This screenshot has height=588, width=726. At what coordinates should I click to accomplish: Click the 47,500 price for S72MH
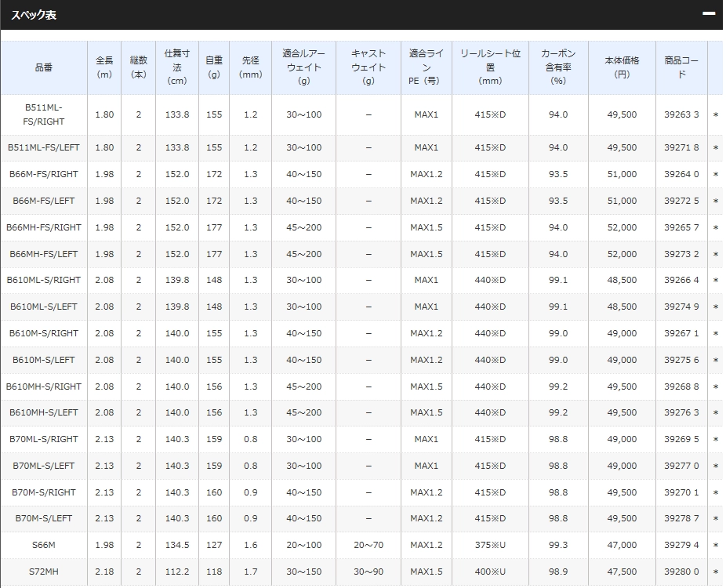tap(622, 572)
